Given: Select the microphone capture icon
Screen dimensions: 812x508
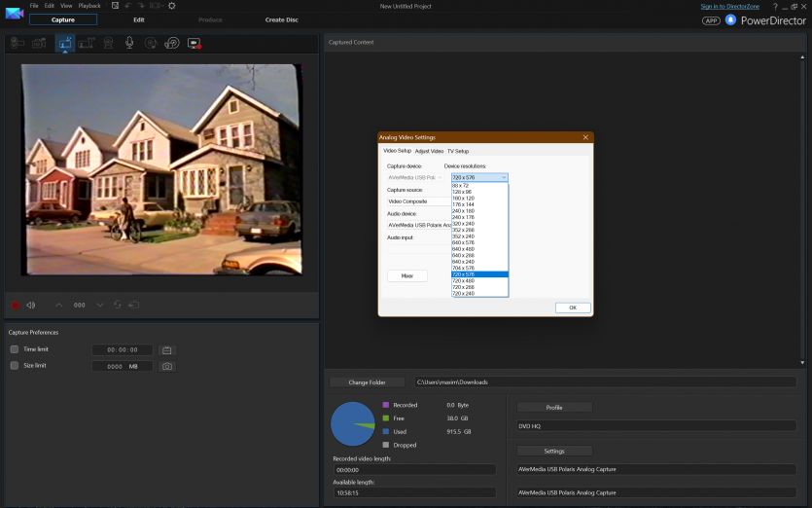Looking at the screenshot, I should point(129,43).
